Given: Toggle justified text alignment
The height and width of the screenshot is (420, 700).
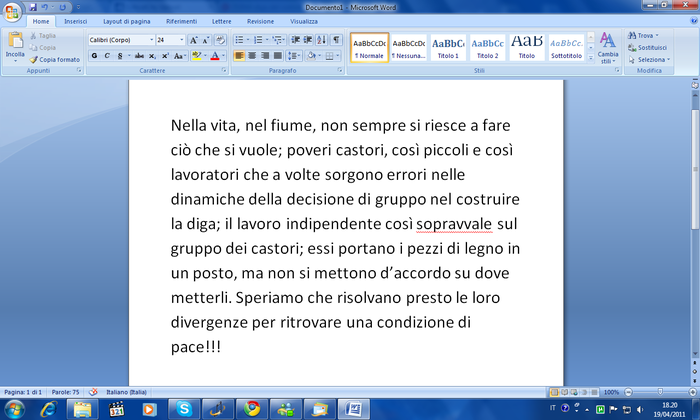Looking at the screenshot, I should (278, 56).
